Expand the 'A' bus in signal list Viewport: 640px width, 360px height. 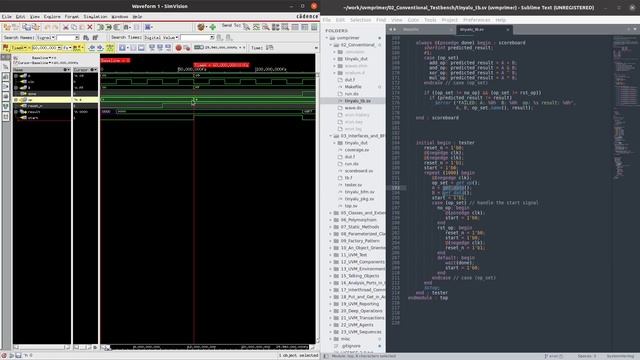[16, 76]
